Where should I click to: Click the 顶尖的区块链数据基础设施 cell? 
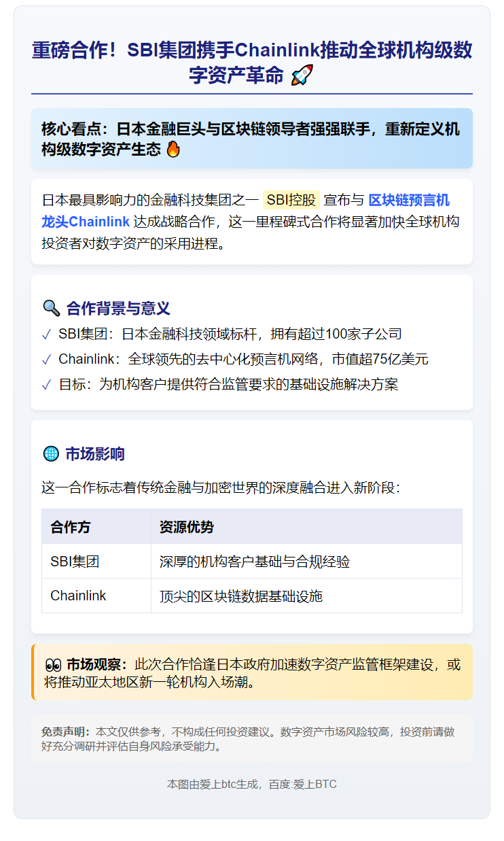point(306,596)
